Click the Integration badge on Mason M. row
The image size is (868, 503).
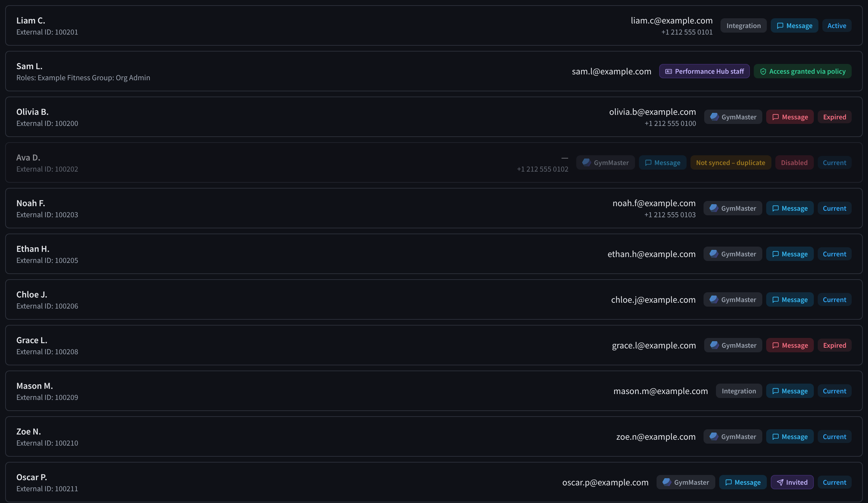pos(739,391)
